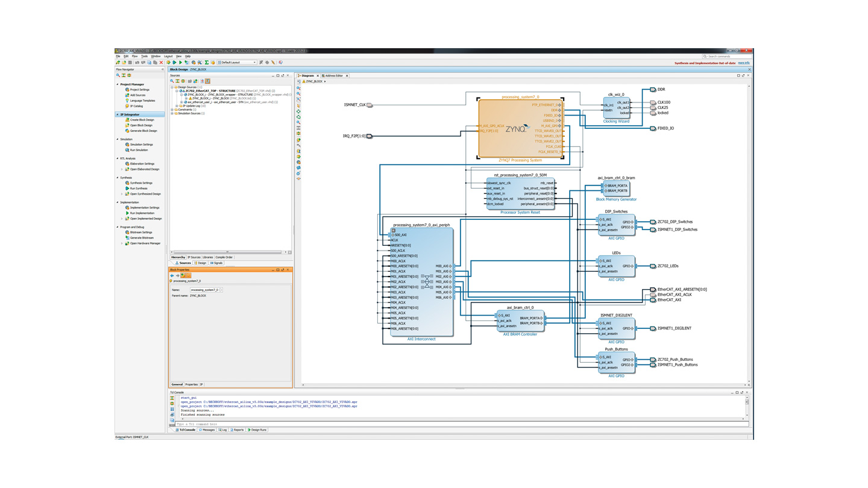
Task: Open the Tools menu
Action: [144, 56]
